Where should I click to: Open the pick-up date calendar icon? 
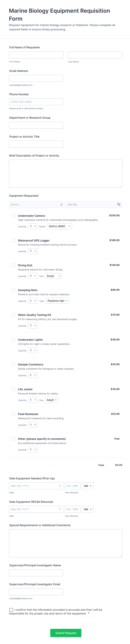60,486
